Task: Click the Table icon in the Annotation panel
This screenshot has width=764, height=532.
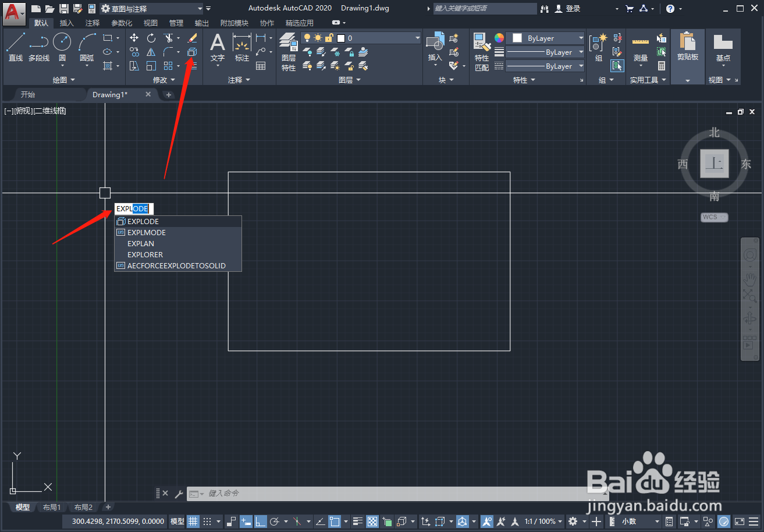Action: [x=261, y=66]
